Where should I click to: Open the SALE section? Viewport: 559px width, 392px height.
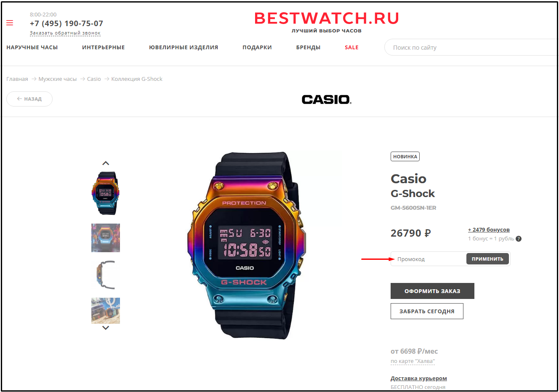pos(351,48)
